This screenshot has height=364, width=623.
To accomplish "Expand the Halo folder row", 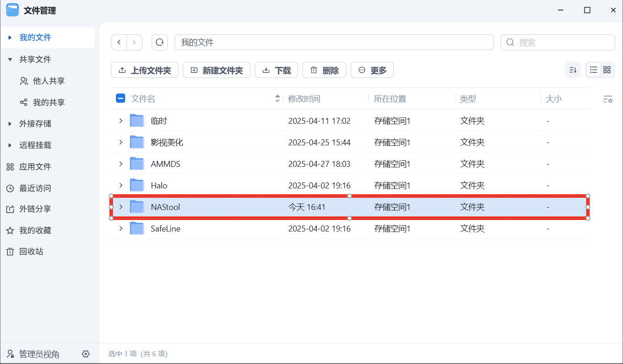I will [121, 185].
